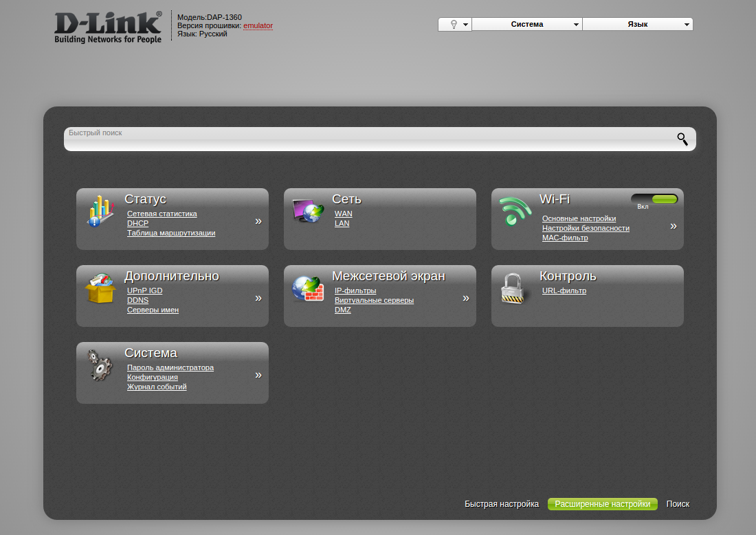The height and width of the screenshot is (535, 756).
Task: Click the Статус bar chart icon
Action: [x=100, y=211]
